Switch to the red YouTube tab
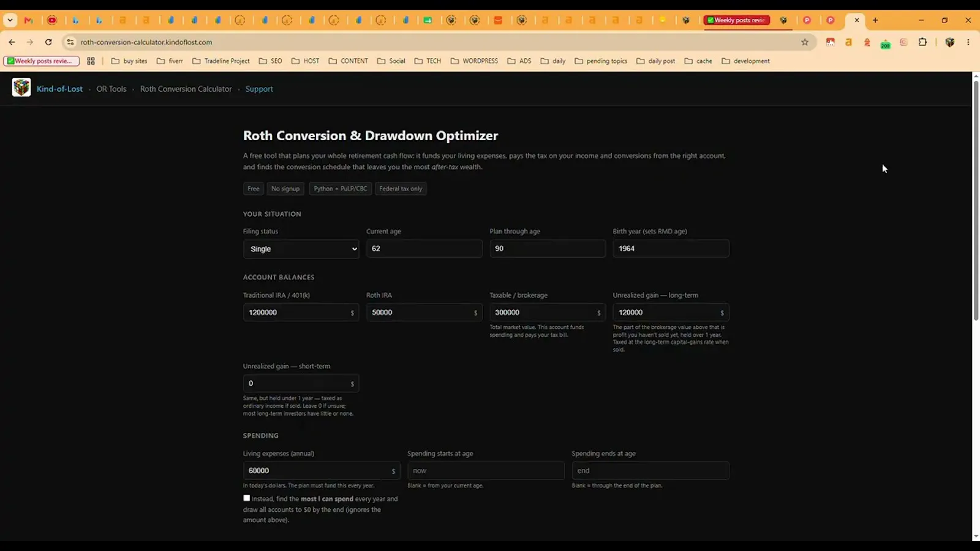980x551 pixels. (52, 20)
